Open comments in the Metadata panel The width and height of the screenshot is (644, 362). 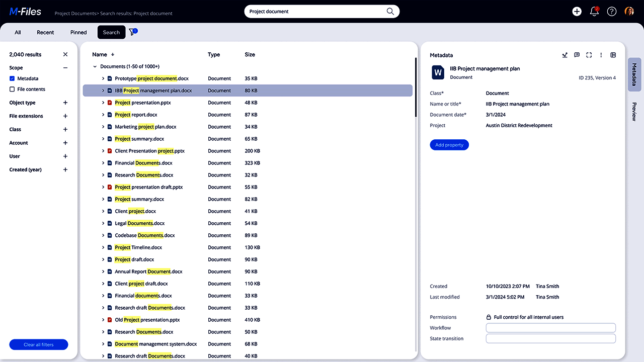point(577,55)
